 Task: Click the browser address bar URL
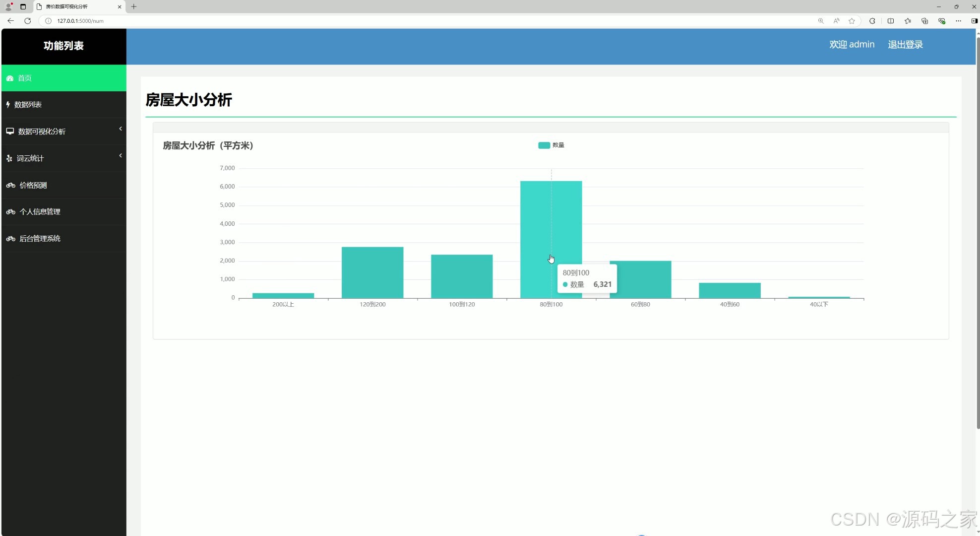(x=80, y=21)
